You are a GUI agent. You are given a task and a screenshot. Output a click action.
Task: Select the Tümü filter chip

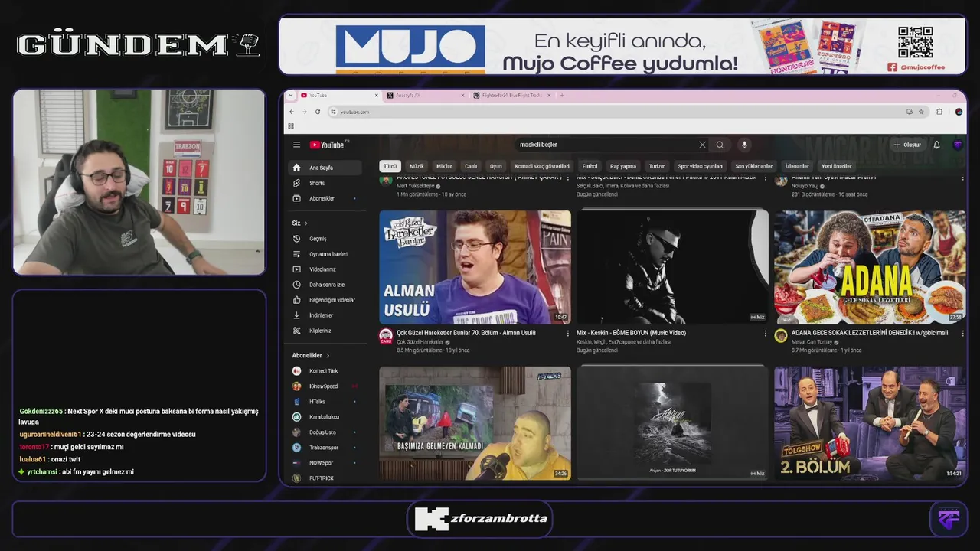click(x=390, y=166)
